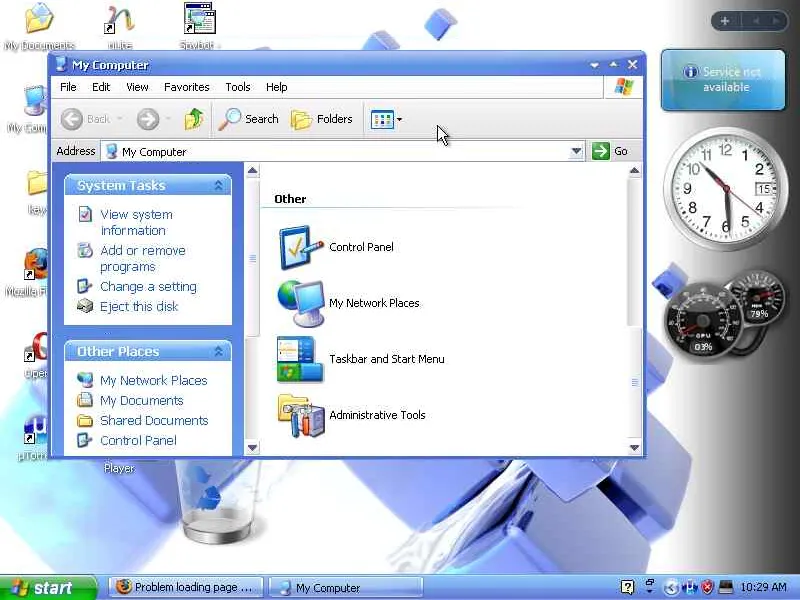Click the Back arrow button
The height and width of the screenshot is (600, 800).
[x=71, y=119]
